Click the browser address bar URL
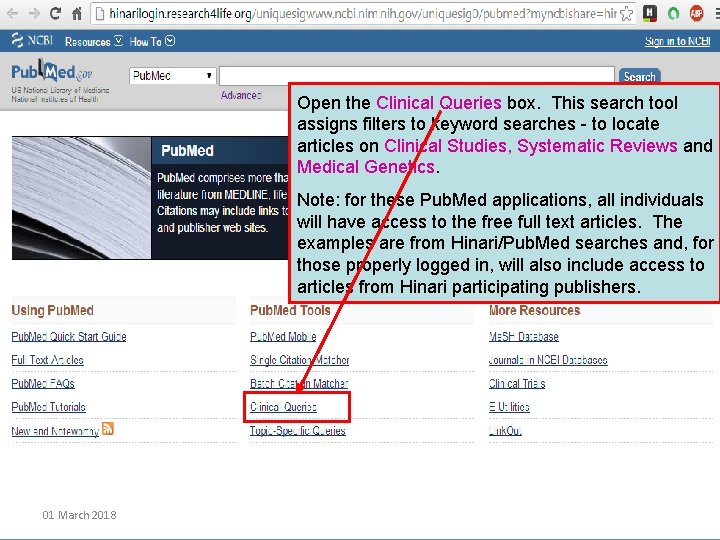The width and height of the screenshot is (720, 540). coord(362,14)
